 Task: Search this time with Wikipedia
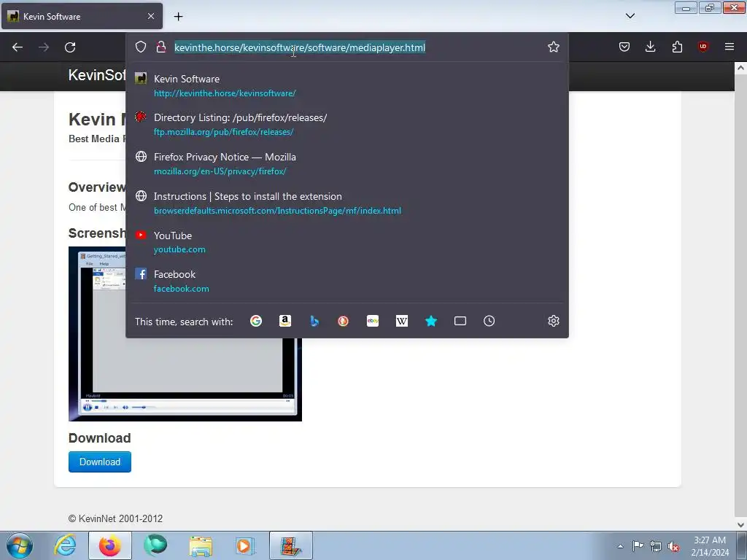pos(402,321)
